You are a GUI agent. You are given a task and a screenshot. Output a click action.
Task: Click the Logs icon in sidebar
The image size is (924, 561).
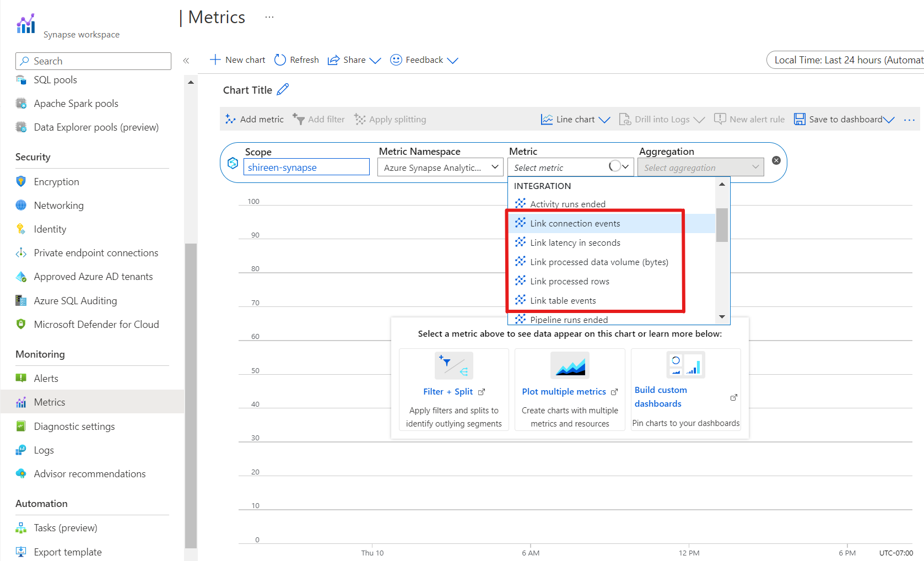pyautogui.click(x=21, y=450)
